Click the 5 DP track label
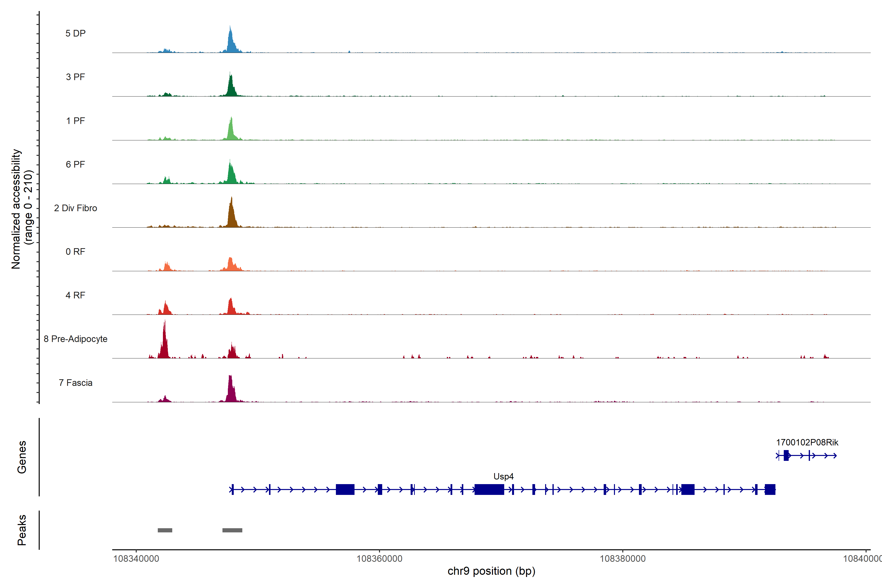 coord(75,33)
